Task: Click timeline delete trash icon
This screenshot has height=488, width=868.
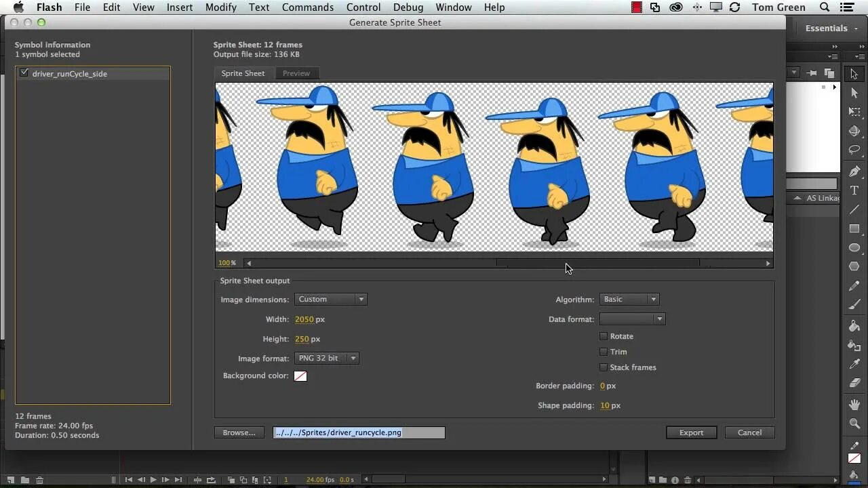Action: 39,480
